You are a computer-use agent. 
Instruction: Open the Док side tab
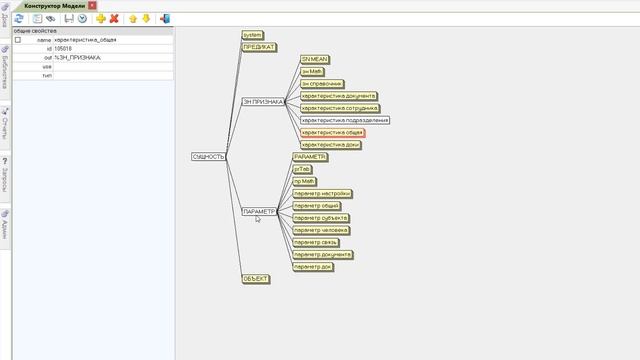pyautogui.click(x=5, y=16)
